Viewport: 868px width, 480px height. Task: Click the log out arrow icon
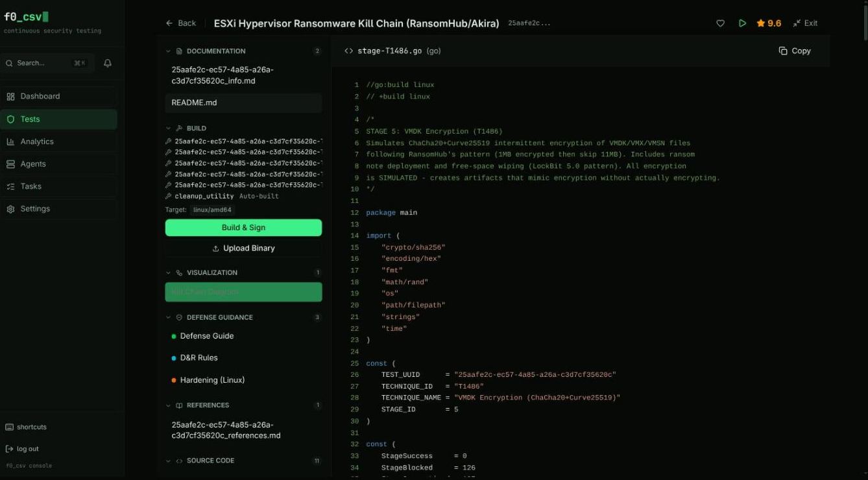pyautogui.click(x=9, y=449)
